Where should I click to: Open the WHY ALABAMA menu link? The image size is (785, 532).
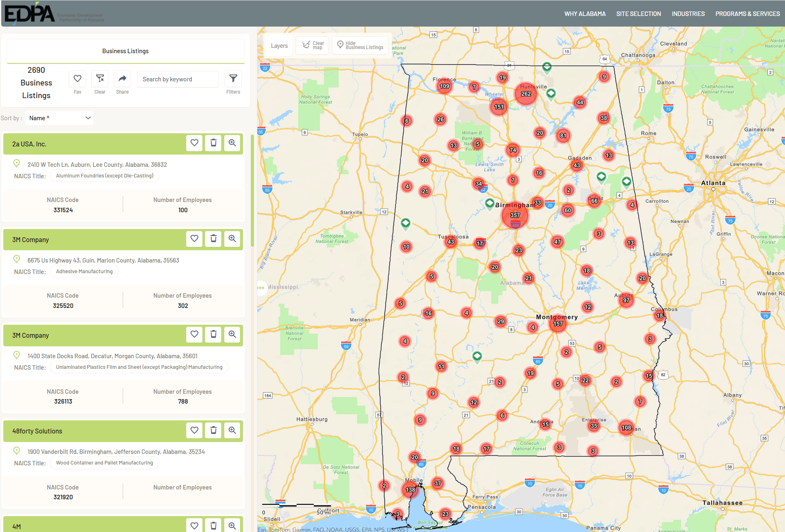coord(585,14)
